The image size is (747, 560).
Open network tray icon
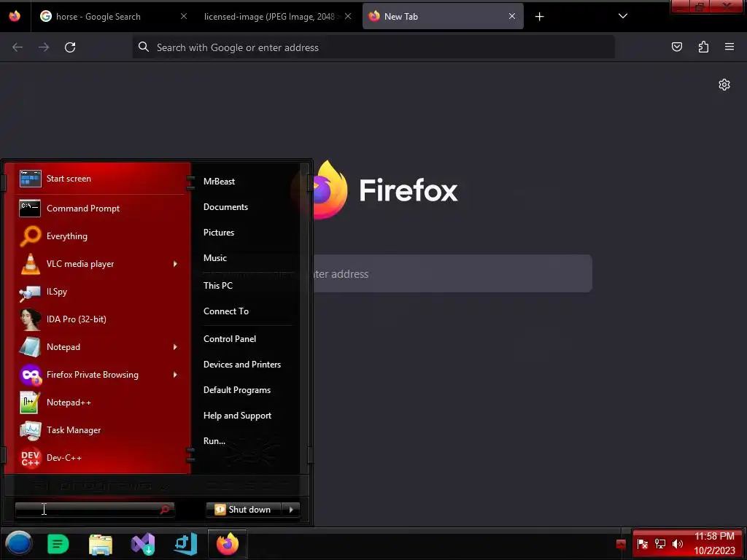659,544
